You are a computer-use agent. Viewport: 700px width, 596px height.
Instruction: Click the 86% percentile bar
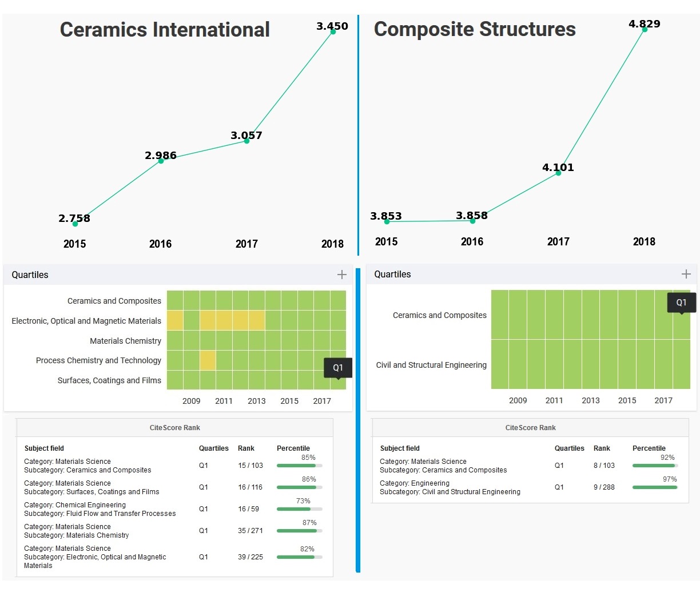pos(300,487)
